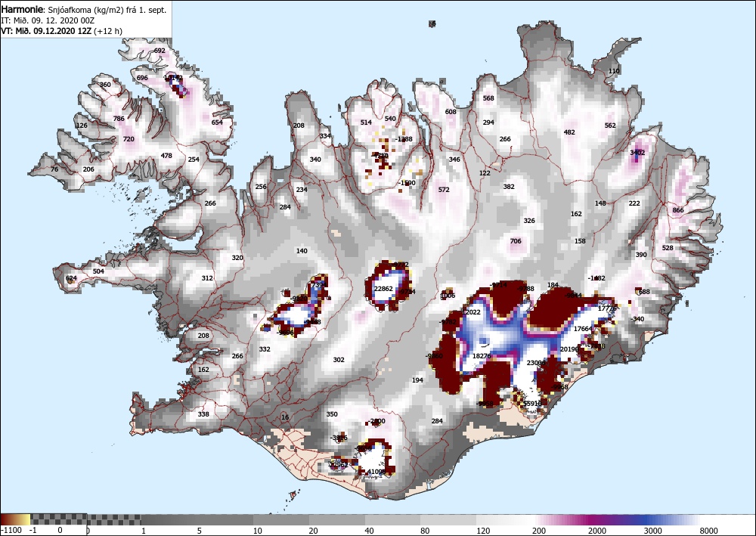Click the map value 326
The height and width of the screenshot is (536, 756).
point(529,220)
